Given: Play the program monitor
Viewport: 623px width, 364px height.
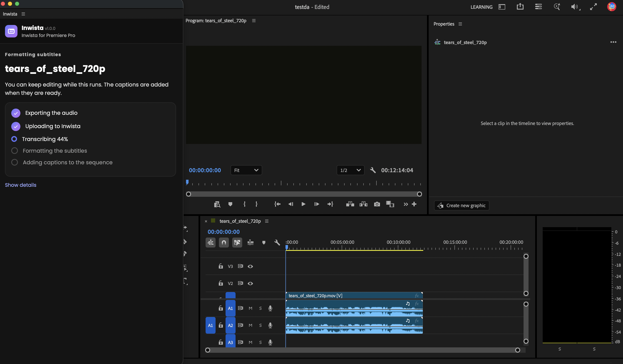Looking at the screenshot, I should [303, 204].
